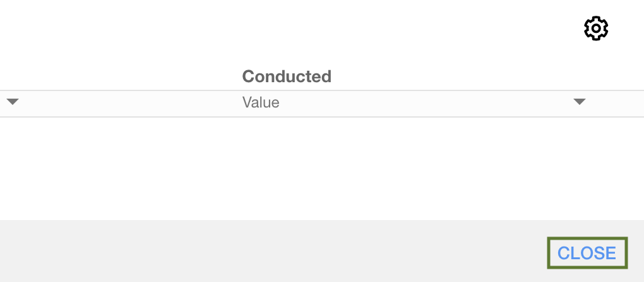The width and height of the screenshot is (644, 282).
Task: Select the Value placeholder field
Action: [x=261, y=102]
